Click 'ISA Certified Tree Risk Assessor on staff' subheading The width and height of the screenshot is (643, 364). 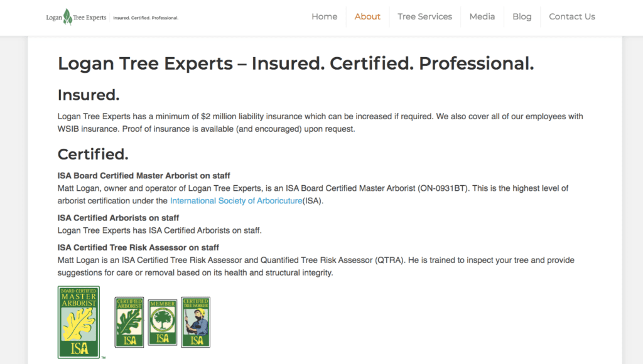[138, 248]
